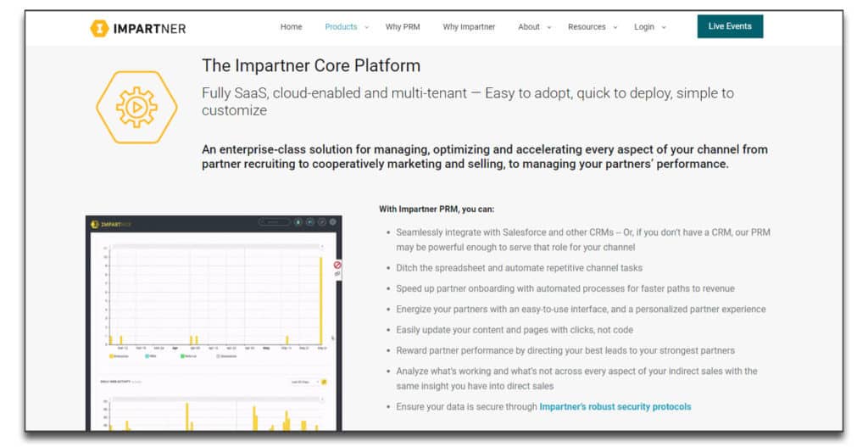
Task: Click the gear icon in the dashboard header
Action: (x=332, y=222)
